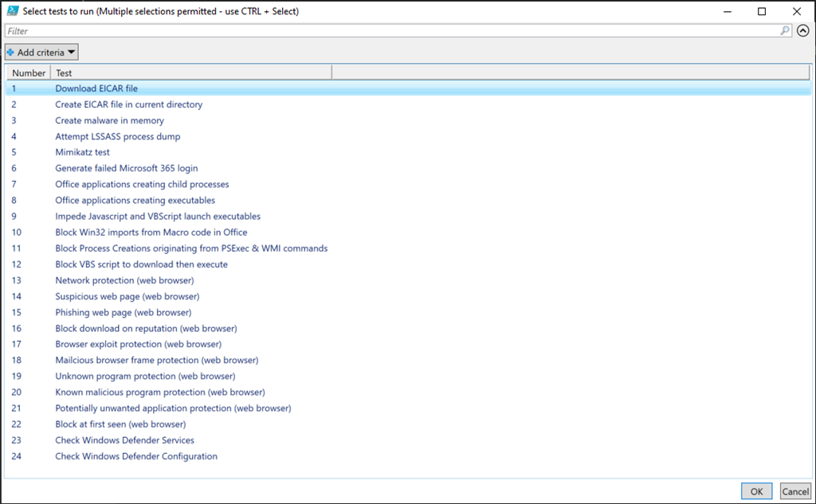
Task: Type in the Filter search field
Action: click(390, 31)
